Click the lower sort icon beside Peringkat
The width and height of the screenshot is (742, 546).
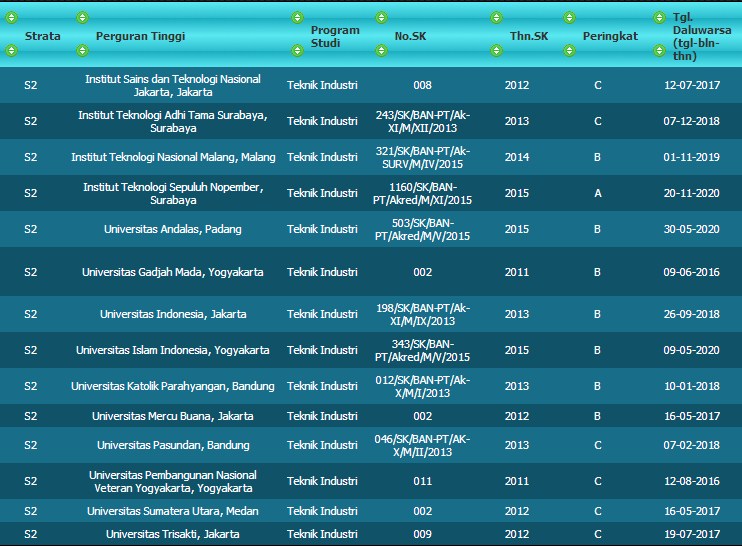569,50
